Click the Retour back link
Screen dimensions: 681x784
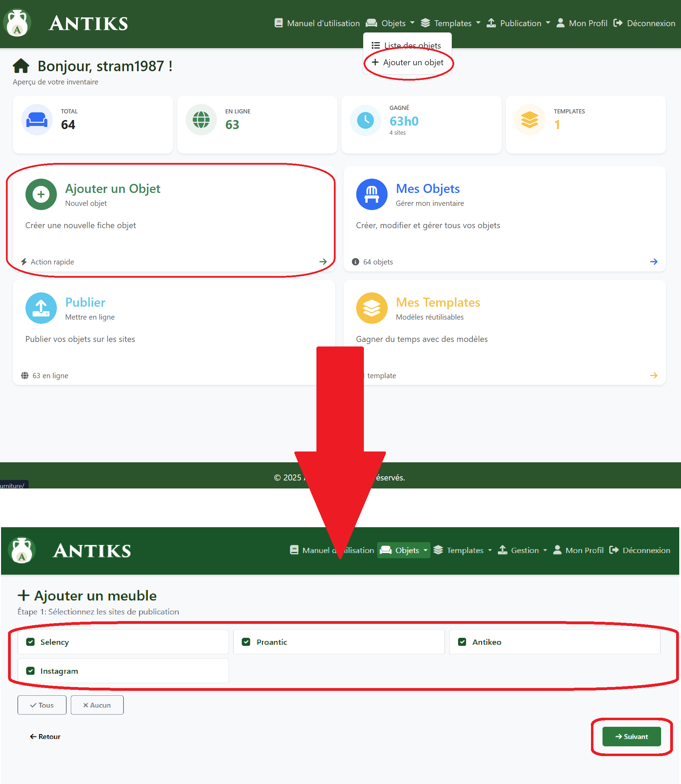click(45, 737)
